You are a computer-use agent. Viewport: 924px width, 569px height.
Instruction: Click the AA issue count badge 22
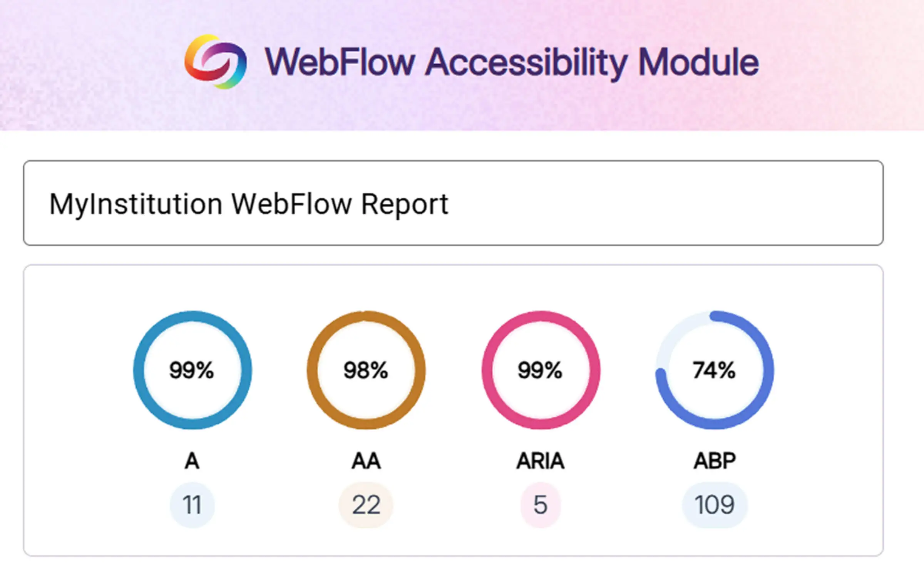pyautogui.click(x=366, y=505)
